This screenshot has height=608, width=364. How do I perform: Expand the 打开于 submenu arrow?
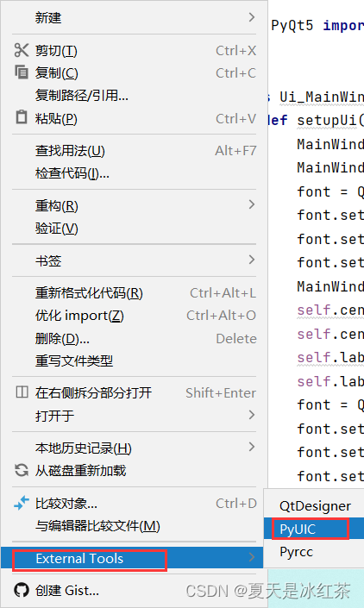click(252, 415)
